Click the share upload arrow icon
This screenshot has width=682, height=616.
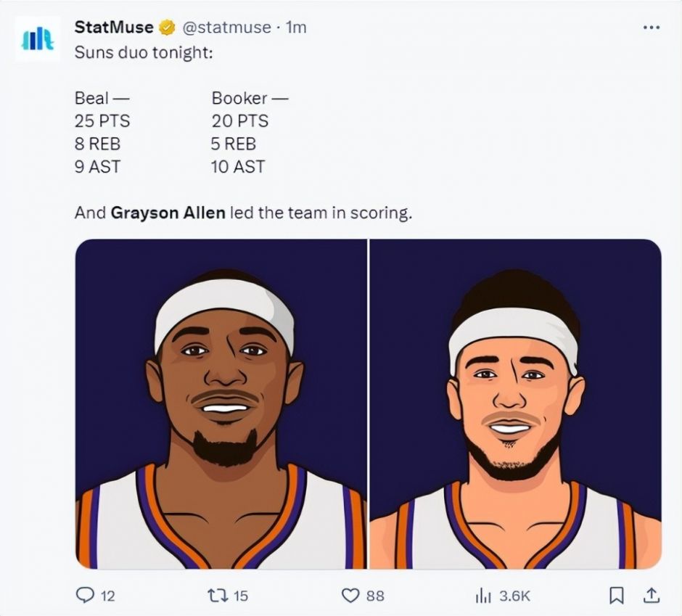(652, 596)
